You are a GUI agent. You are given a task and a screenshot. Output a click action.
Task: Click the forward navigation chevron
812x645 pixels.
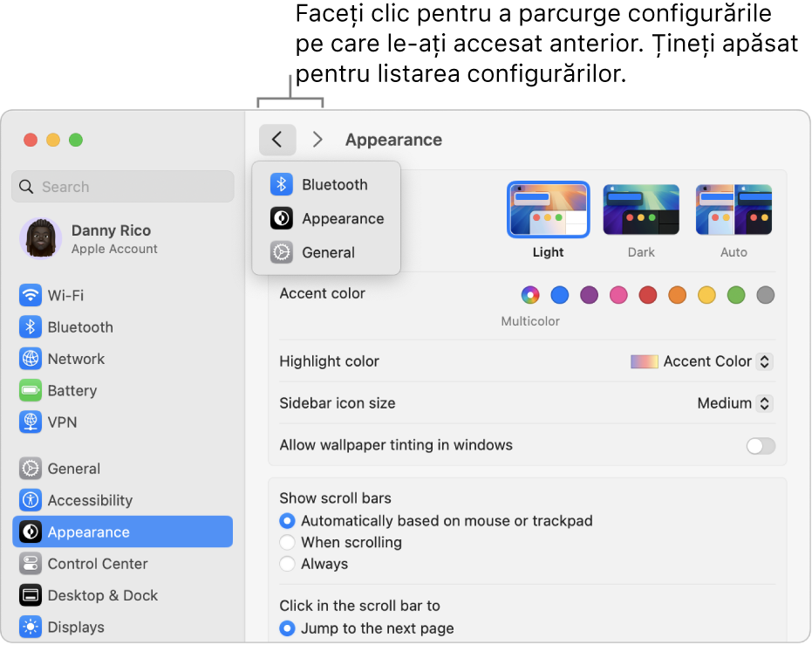coord(317,140)
